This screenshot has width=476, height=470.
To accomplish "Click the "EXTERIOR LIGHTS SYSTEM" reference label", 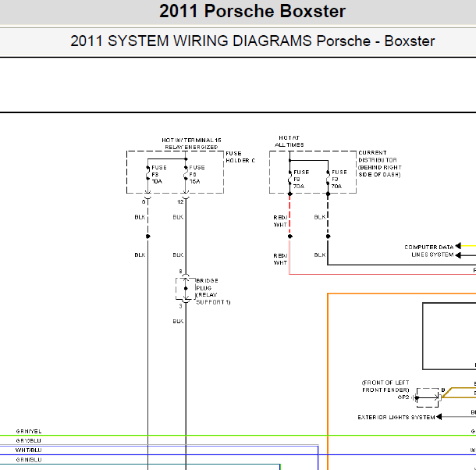I will pyautogui.click(x=396, y=417).
